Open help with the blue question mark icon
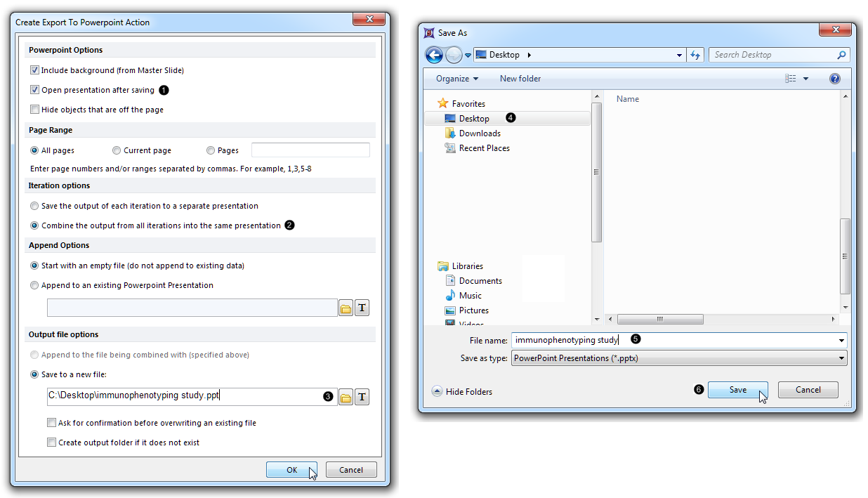 point(835,79)
